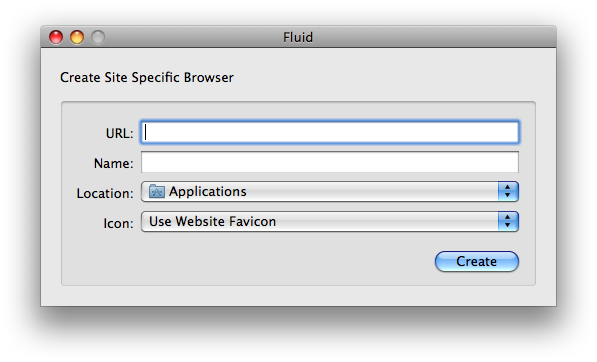597x362 pixels.
Task: Click the Create Site Specific Browser heading
Action: 147,78
